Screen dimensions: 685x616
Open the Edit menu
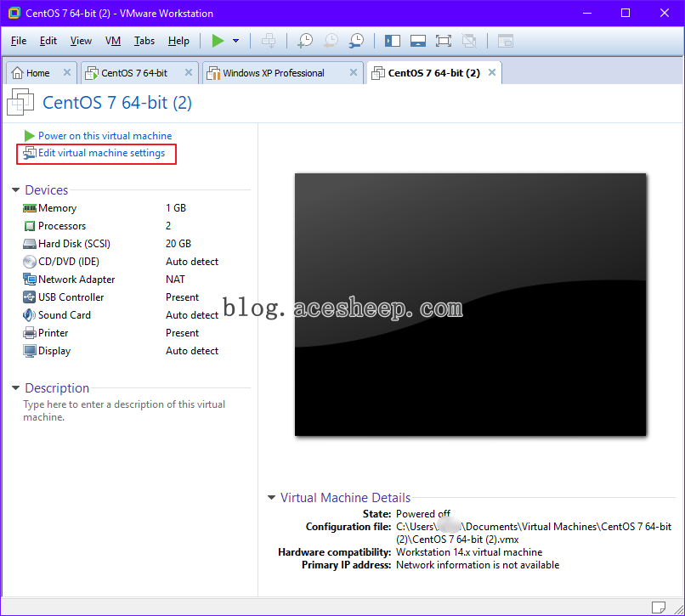tap(48, 41)
